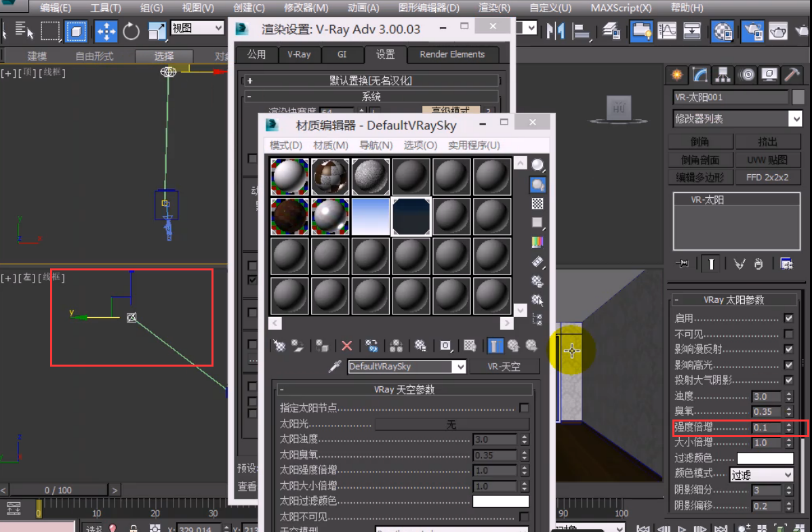This screenshot has width=812, height=532.
Task: Click the 挤出 modifier button
Action: point(768,142)
